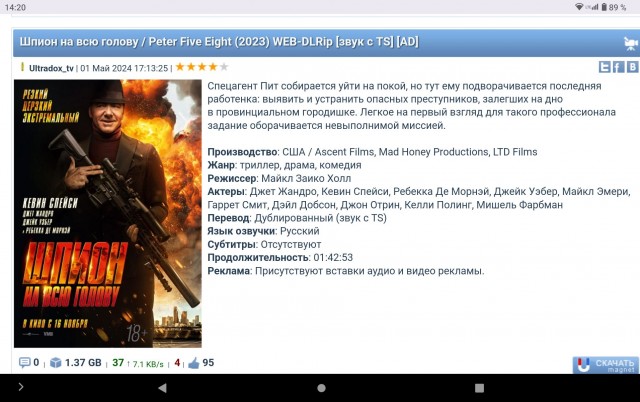Image resolution: width=640 pixels, height=402 pixels.
Task: Click the Жанр line триллер, драма, комедия
Action: click(x=284, y=165)
